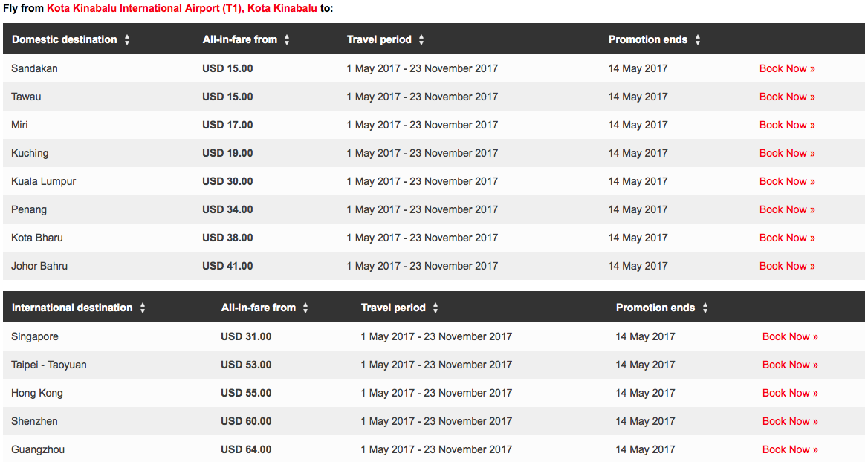Click the International destination column header
Screen dimensions: 868x462
click(72, 308)
